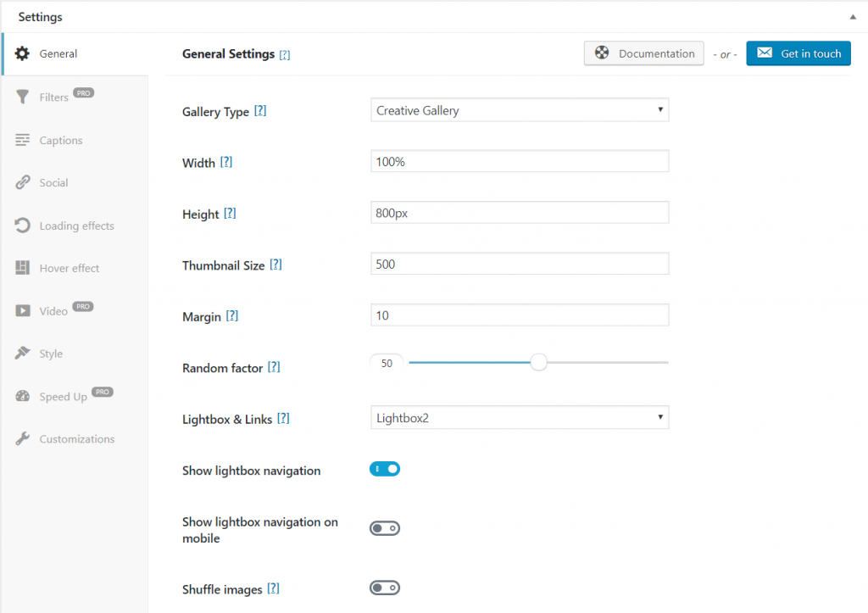
Task: Open the Gallery Type dropdown
Action: point(520,109)
